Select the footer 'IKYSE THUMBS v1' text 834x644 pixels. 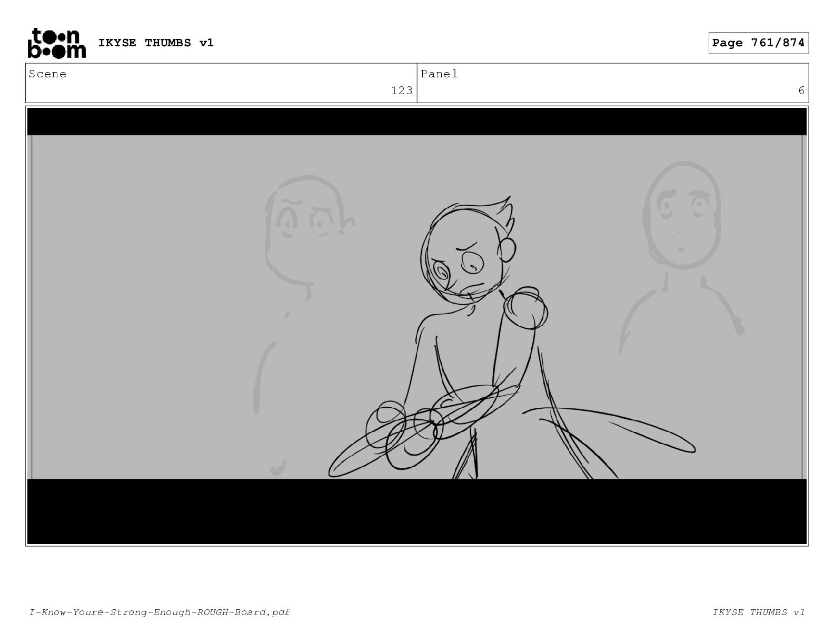(759, 612)
